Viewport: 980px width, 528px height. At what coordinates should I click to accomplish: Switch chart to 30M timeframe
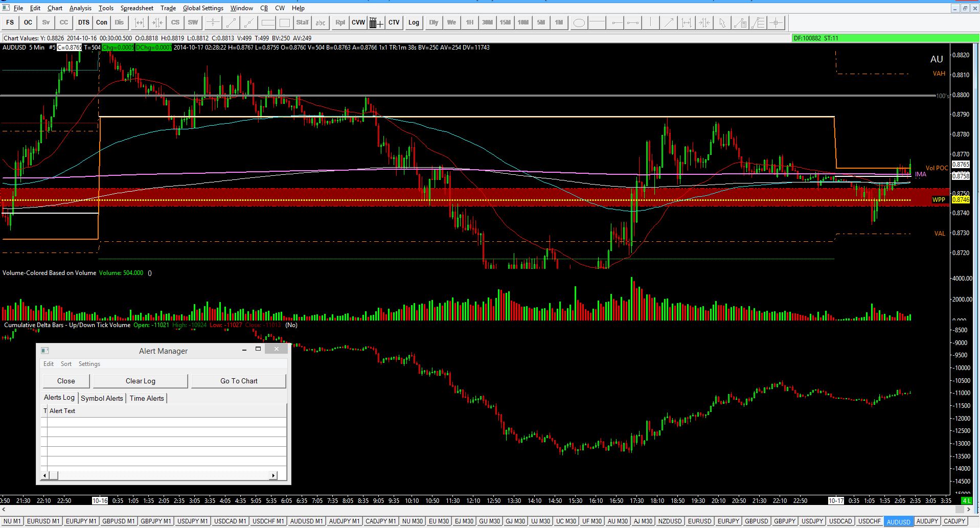click(488, 22)
